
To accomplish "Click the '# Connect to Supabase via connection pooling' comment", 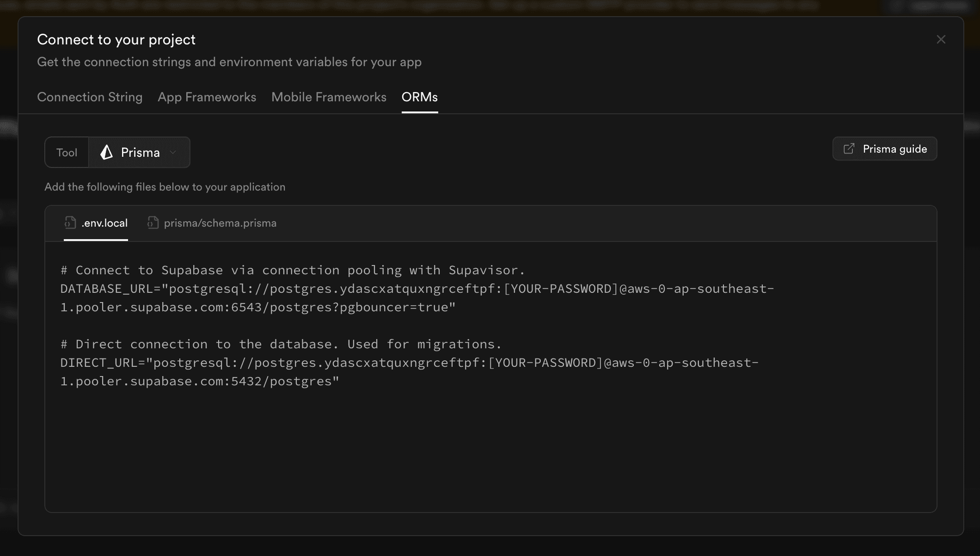I will pos(293,270).
